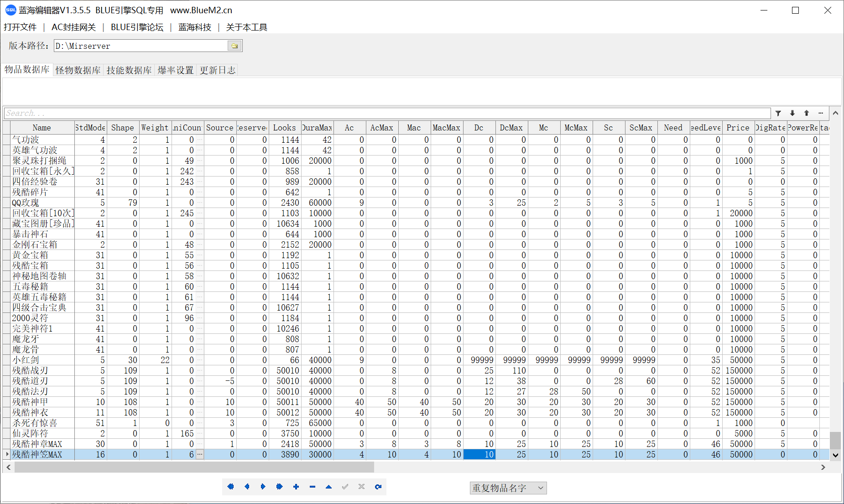Viewport: 844px width, 504px height.
Task: Sort by Name column header
Action: coord(42,128)
